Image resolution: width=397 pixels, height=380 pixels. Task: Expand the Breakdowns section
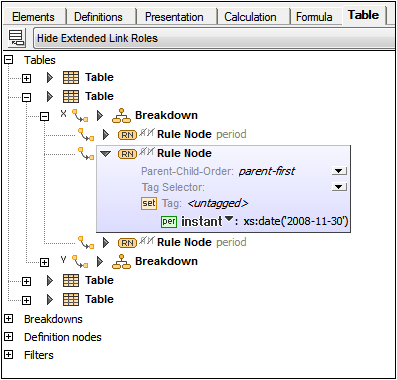coord(9,319)
